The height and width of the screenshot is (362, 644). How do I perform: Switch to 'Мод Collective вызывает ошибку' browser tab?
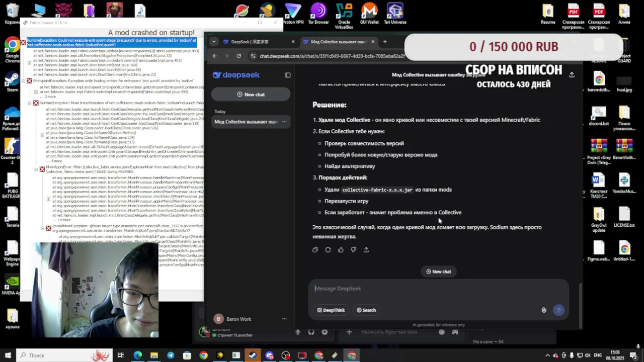click(x=340, y=42)
